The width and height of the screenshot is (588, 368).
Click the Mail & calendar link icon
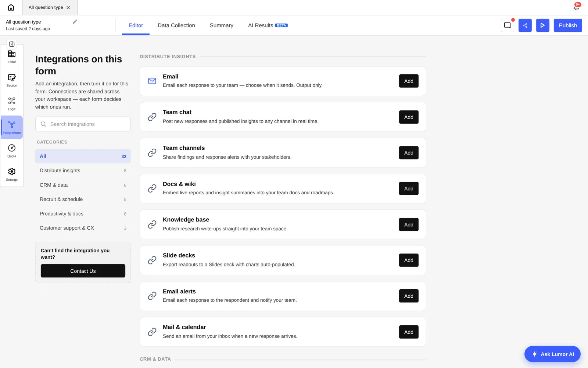[152, 332]
